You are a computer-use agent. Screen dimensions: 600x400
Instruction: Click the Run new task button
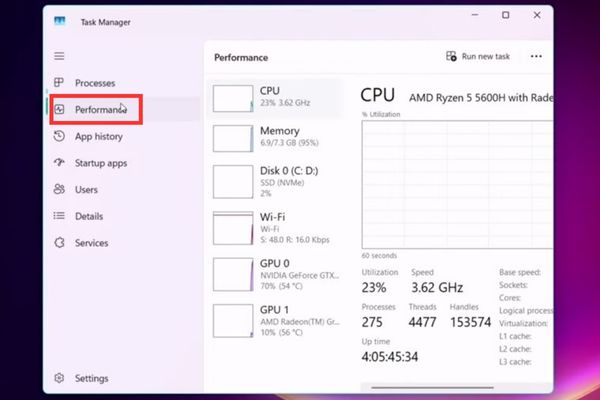478,57
